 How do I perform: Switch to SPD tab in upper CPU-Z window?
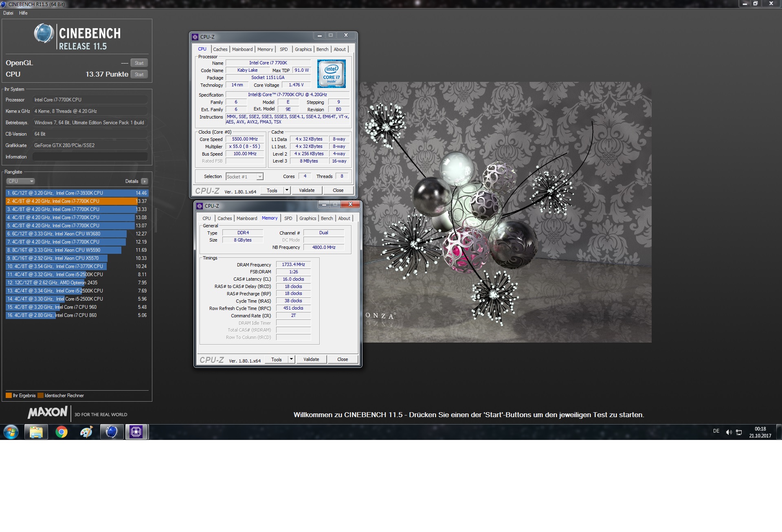(x=284, y=49)
